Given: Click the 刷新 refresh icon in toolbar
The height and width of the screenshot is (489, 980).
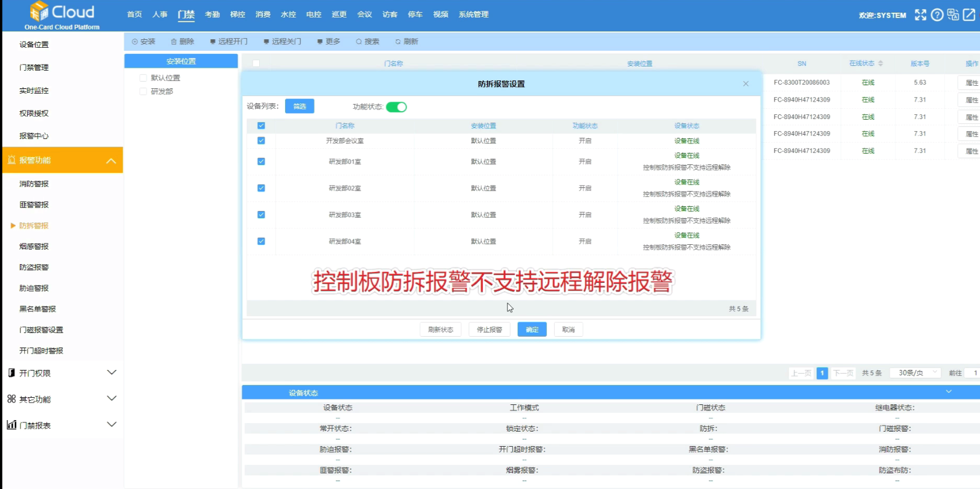Looking at the screenshot, I should coord(398,42).
